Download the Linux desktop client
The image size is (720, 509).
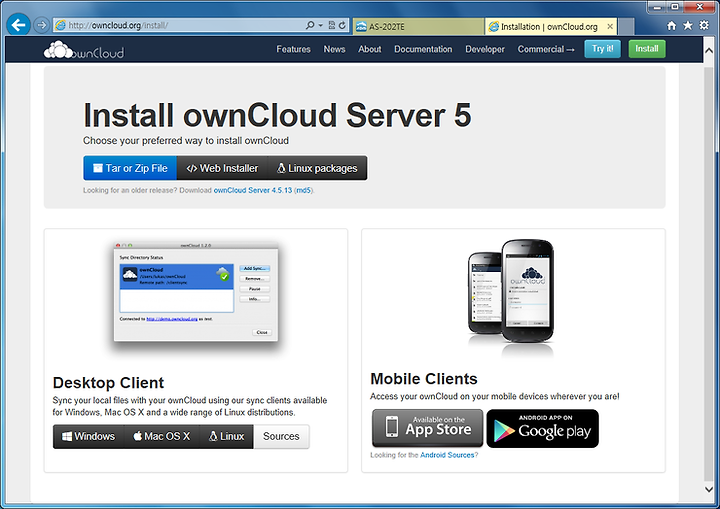[x=226, y=436]
